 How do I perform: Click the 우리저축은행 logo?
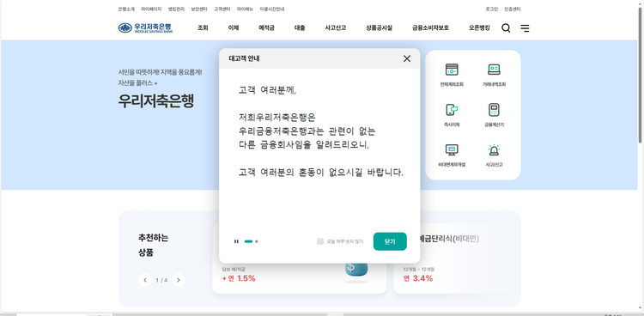click(145, 28)
